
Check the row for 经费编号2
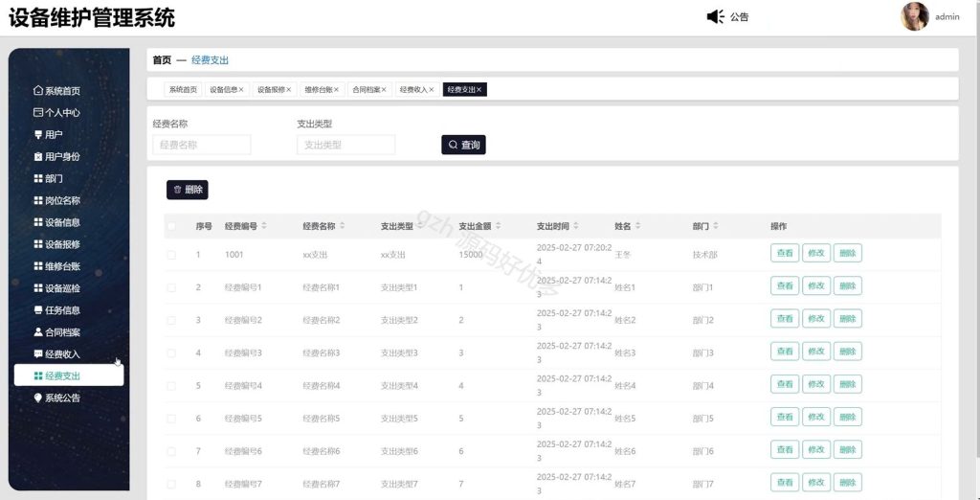(171, 320)
